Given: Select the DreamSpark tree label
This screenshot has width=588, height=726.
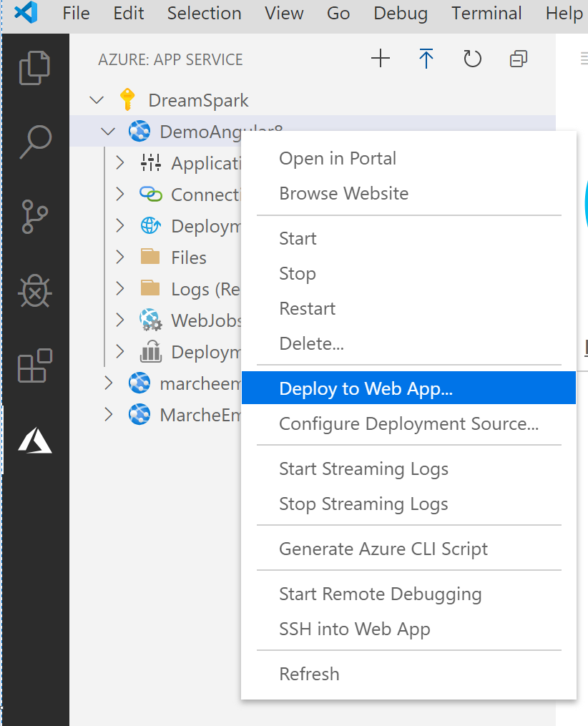Looking at the screenshot, I should (x=198, y=100).
